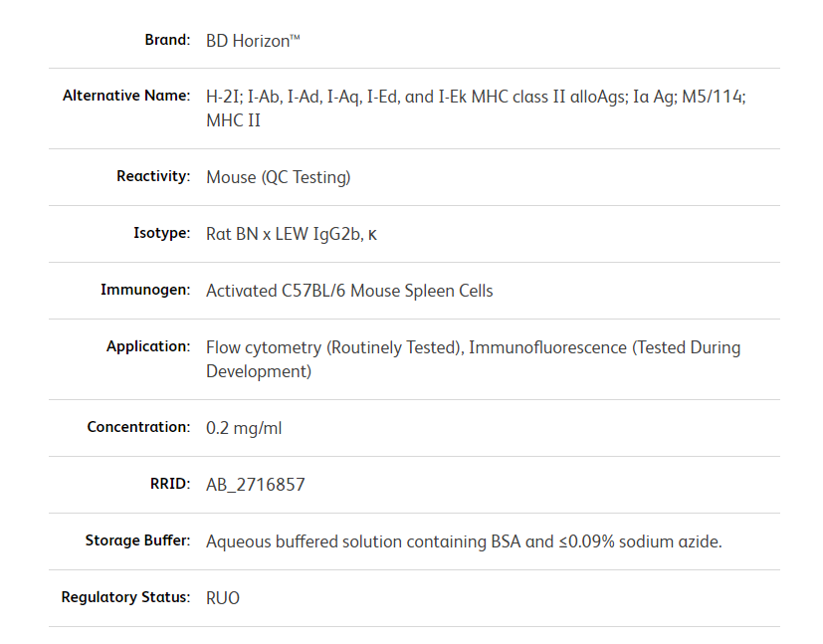Screen dimensions: 823x644
Task: Select the Mouse (QC Testing) value
Action: pos(278,177)
